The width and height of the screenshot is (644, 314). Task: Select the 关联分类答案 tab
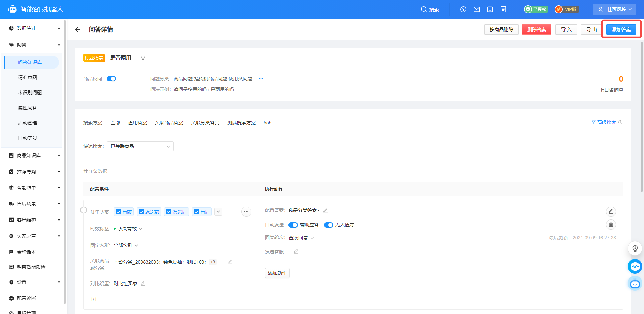coord(205,123)
